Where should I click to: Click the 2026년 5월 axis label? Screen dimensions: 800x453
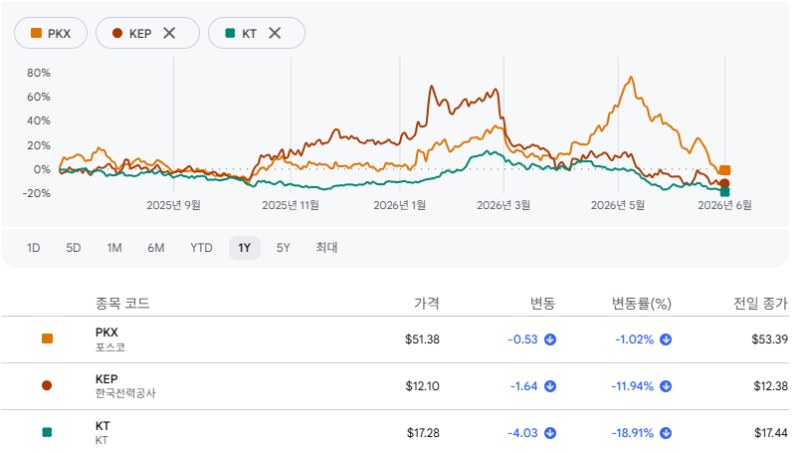[618, 205]
